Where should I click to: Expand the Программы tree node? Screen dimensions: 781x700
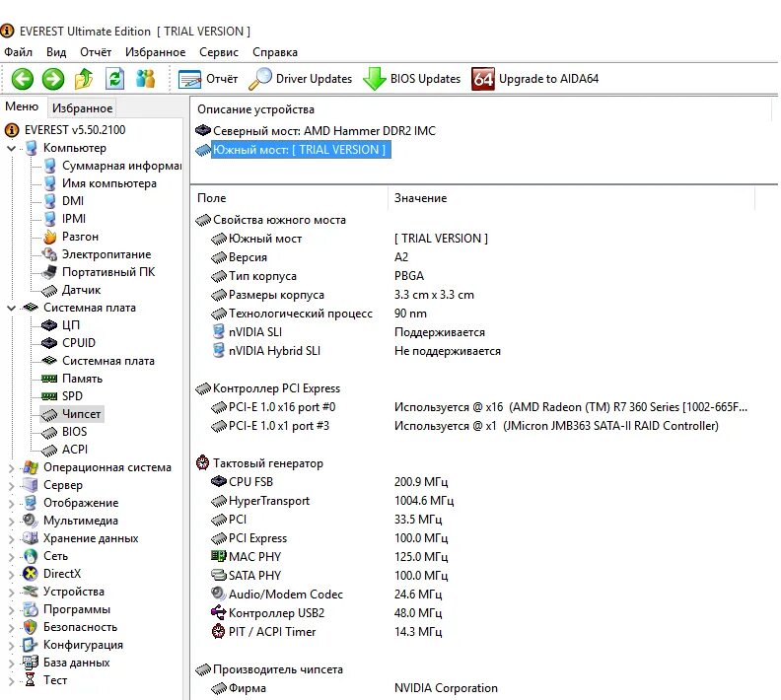click(11, 610)
